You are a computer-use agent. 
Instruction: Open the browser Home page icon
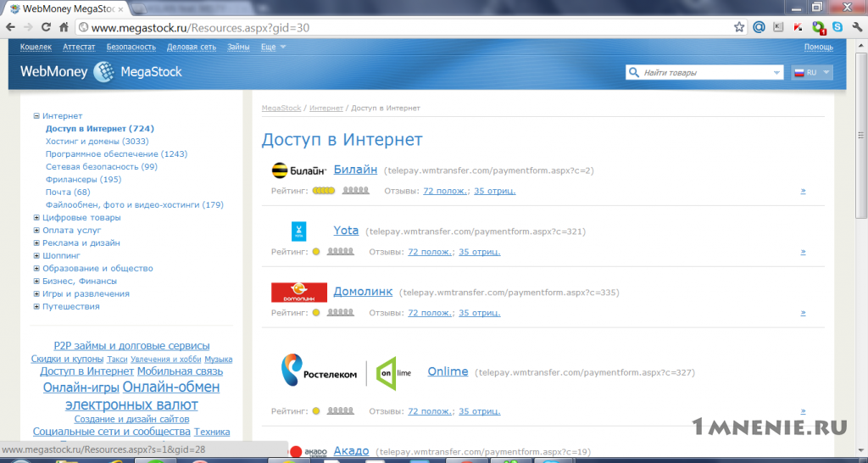[x=64, y=27]
